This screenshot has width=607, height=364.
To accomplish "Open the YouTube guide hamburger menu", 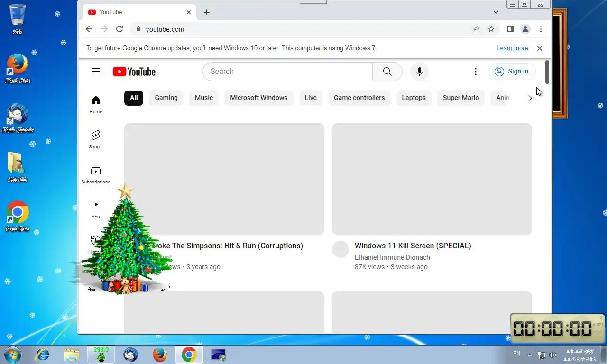I will 96,72.
